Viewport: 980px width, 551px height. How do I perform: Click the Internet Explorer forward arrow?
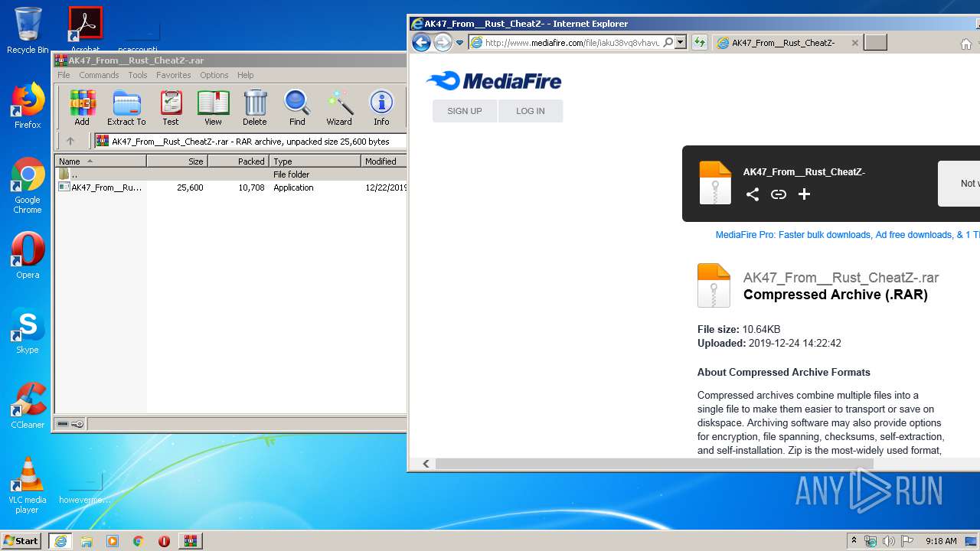[x=443, y=43]
